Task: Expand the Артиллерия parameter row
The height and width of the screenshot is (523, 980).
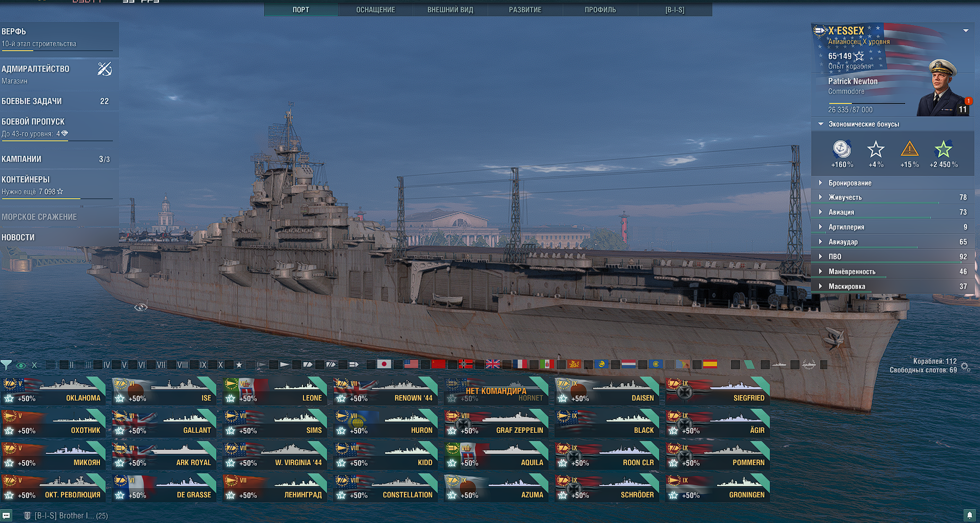Action: pyautogui.click(x=892, y=227)
